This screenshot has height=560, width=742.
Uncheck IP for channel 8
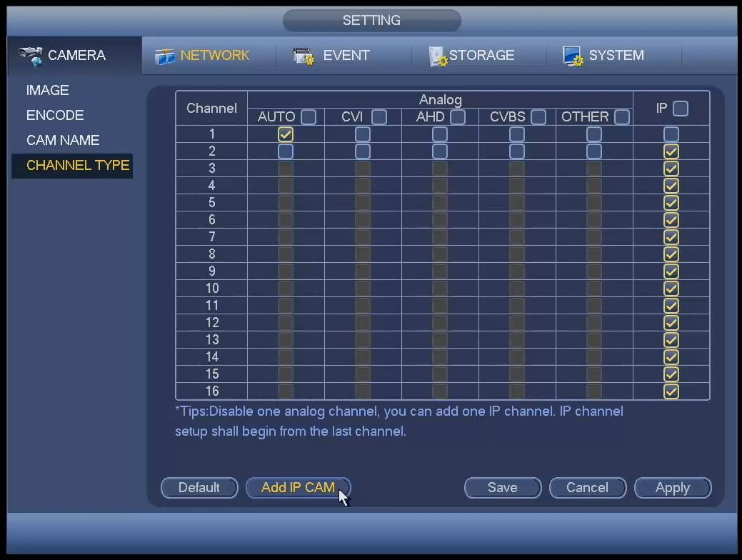pos(671,254)
